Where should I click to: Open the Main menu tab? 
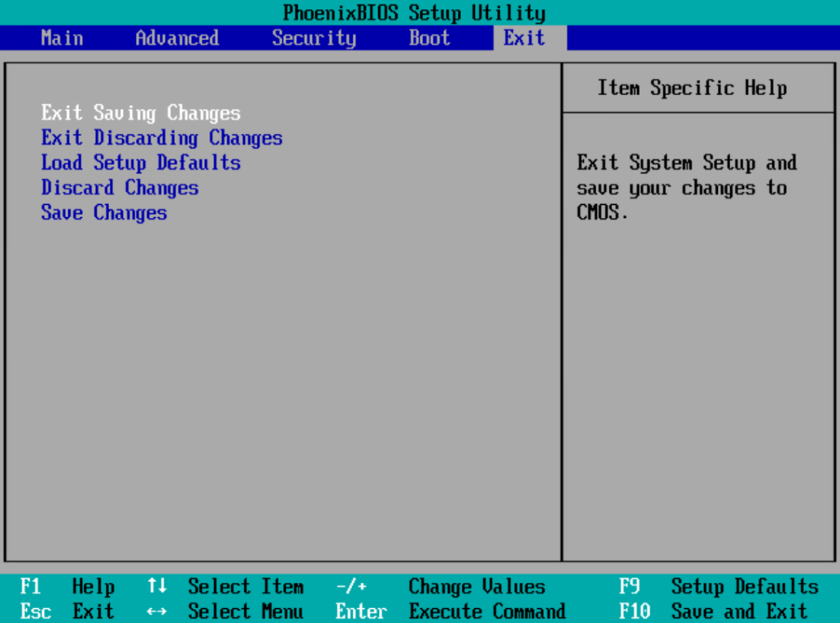(x=62, y=38)
